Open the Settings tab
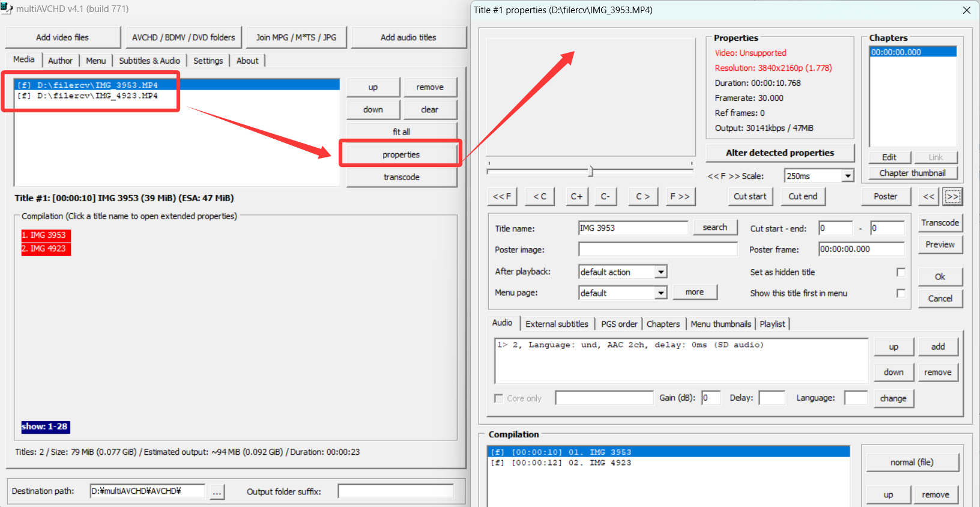Image resolution: width=980 pixels, height=507 pixels. coord(208,61)
